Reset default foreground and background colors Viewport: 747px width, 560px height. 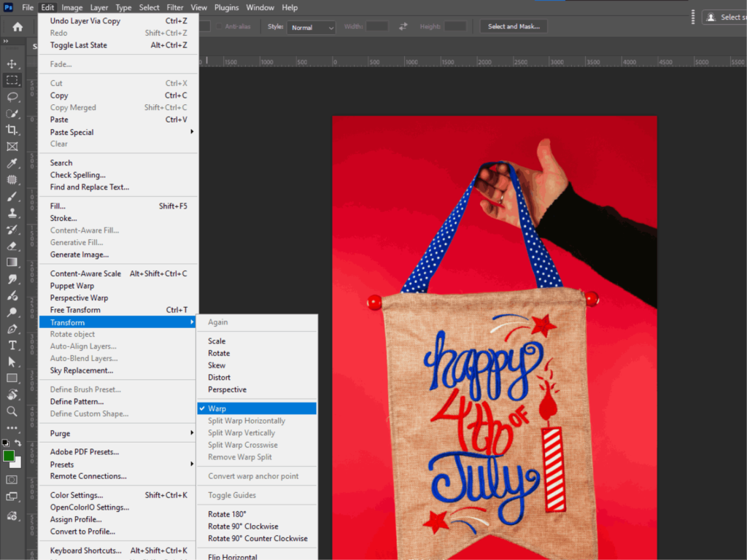[x=5, y=443]
